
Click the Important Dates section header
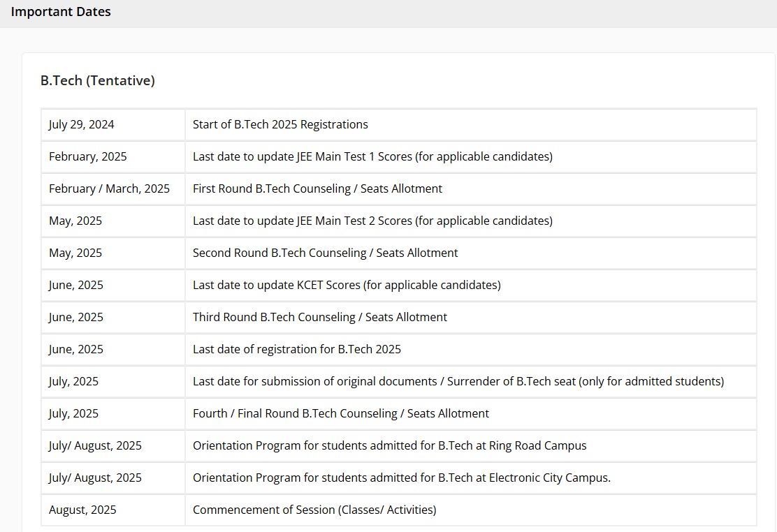(x=61, y=12)
